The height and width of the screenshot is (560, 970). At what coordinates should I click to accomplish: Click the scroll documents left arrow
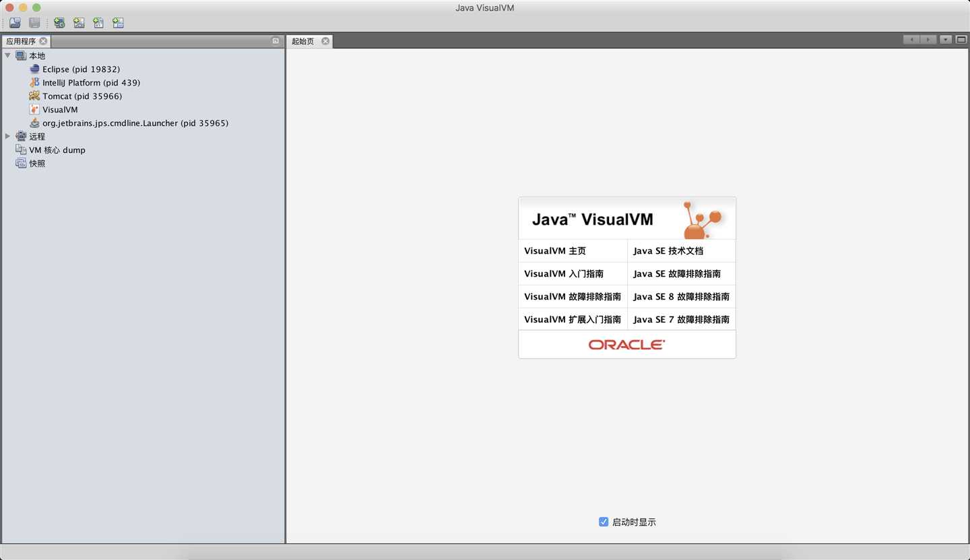click(911, 40)
